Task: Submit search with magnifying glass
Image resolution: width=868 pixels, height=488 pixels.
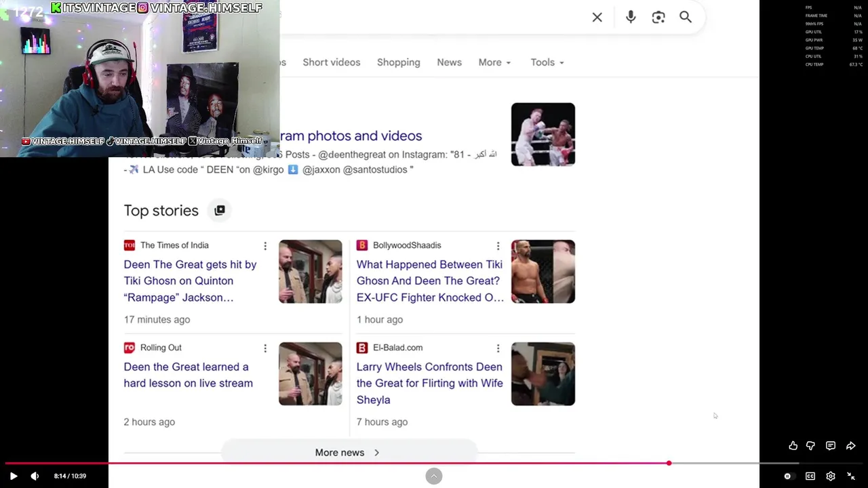Action: [686, 17]
